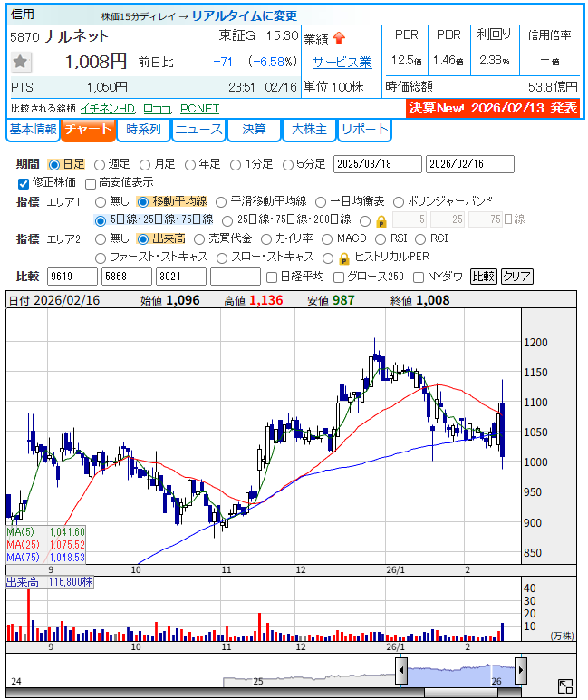Image resolution: width=588 pixels, height=700 pixels.
Task: Check グロース250 comparison box
Action: (x=339, y=277)
